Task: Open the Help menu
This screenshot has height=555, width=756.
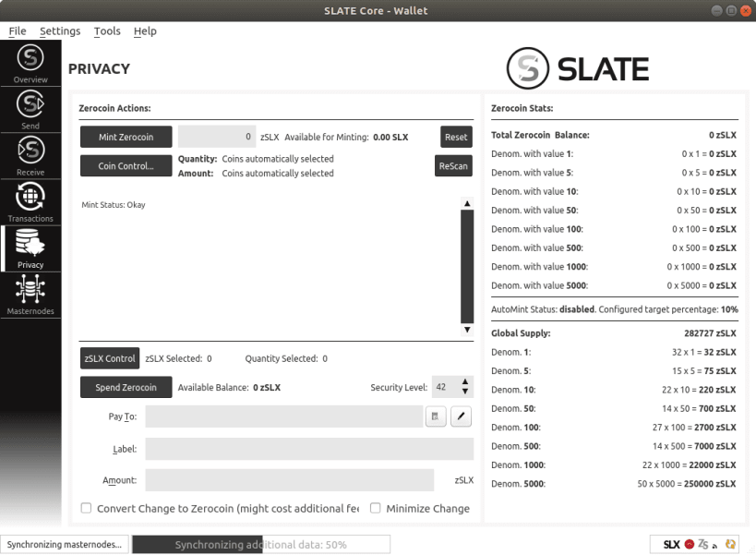Action: click(145, 31)
